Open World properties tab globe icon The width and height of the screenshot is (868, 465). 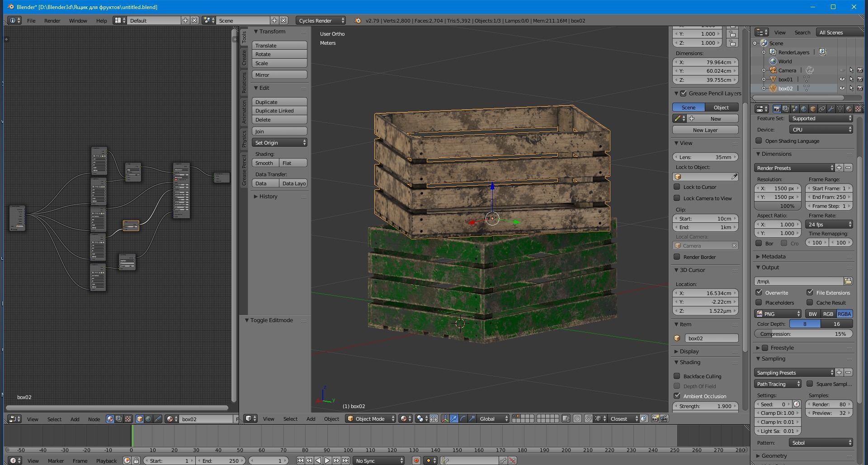point(804,109)
